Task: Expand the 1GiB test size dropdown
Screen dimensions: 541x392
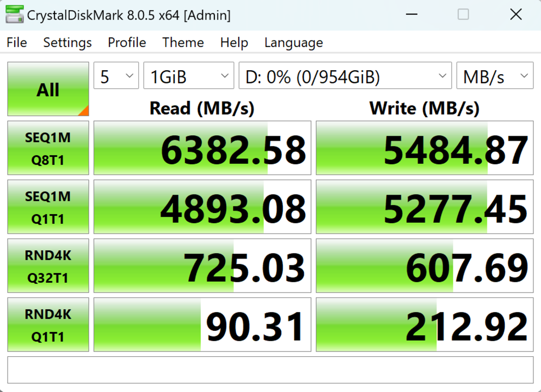Action: 189,76
